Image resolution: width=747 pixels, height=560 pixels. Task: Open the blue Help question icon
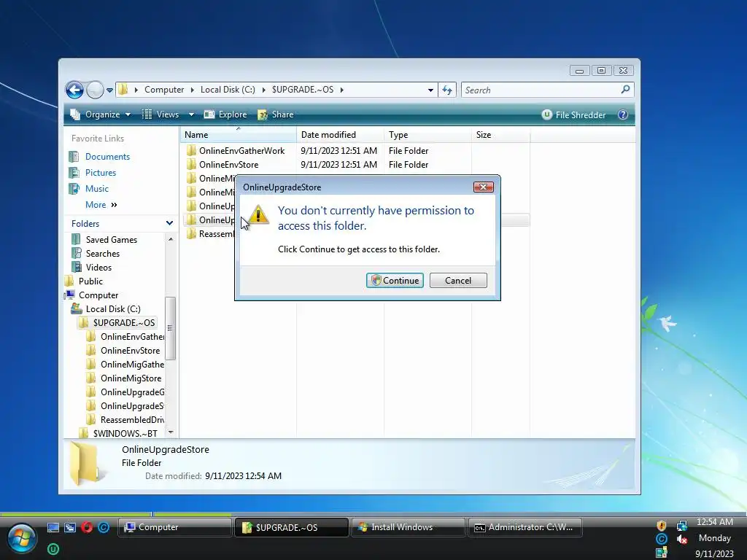click(x=623, y=114)
